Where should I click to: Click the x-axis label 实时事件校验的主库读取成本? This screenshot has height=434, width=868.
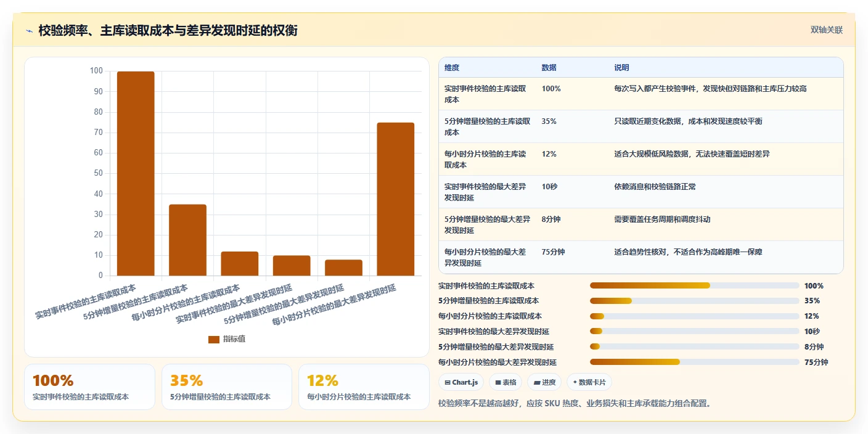86,301
